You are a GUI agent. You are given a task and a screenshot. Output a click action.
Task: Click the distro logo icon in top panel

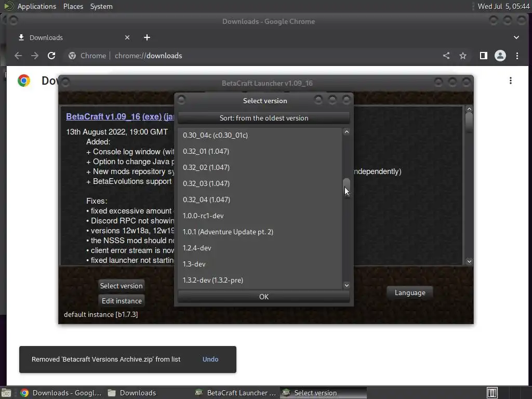8,6
